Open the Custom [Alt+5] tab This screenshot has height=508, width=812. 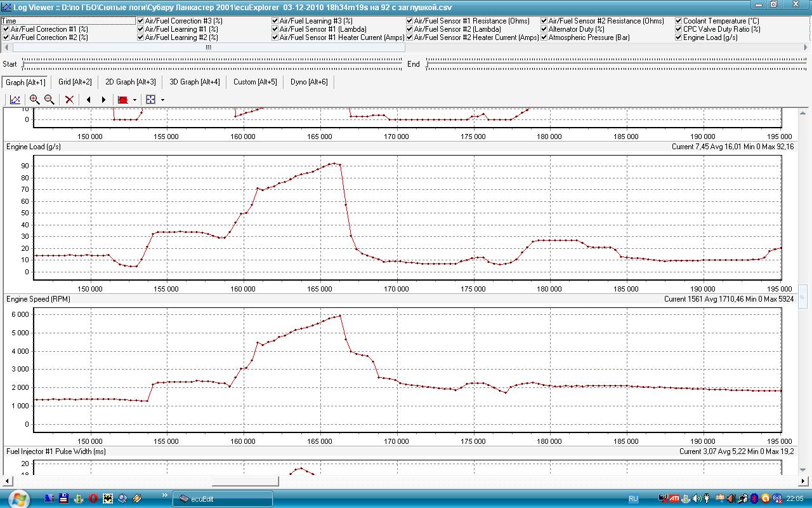[255, 82]
